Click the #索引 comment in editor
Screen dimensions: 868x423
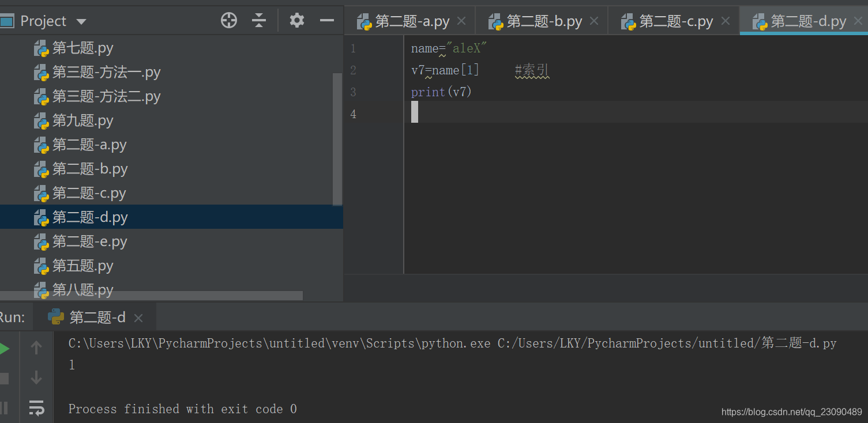532,71
